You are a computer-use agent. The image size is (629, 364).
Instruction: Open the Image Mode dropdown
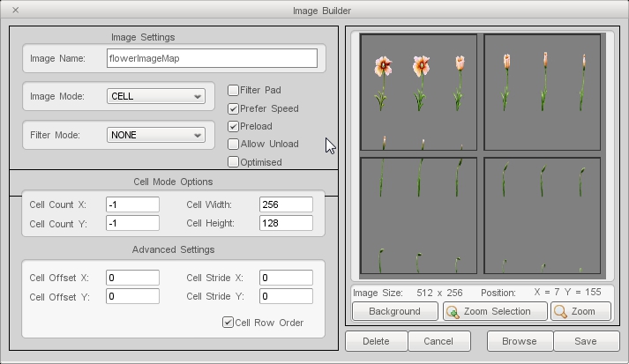tap(156, 96)
